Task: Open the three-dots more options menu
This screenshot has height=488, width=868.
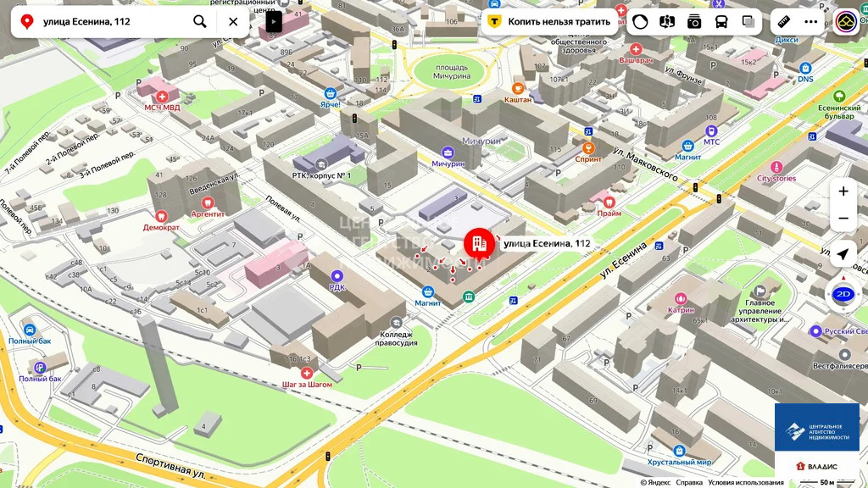Action: [811, 21]
